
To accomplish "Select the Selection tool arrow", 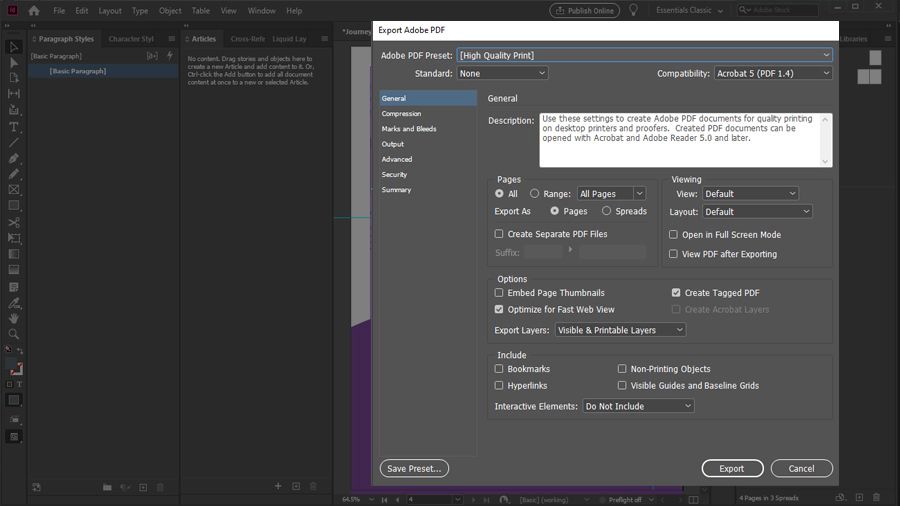I will [x=14, y=47].
